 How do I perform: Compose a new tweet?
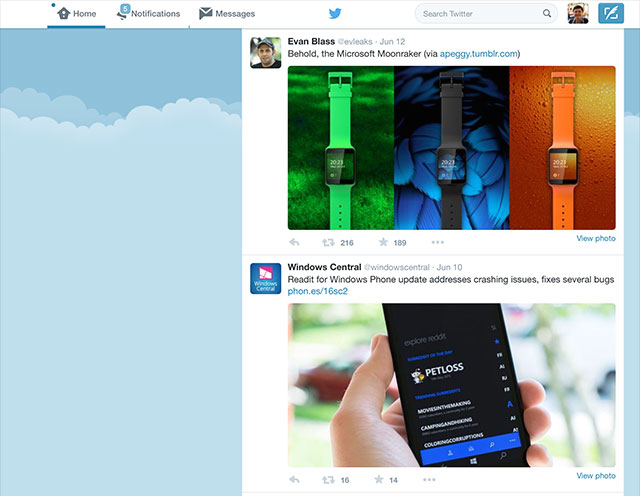coord(611,13)
